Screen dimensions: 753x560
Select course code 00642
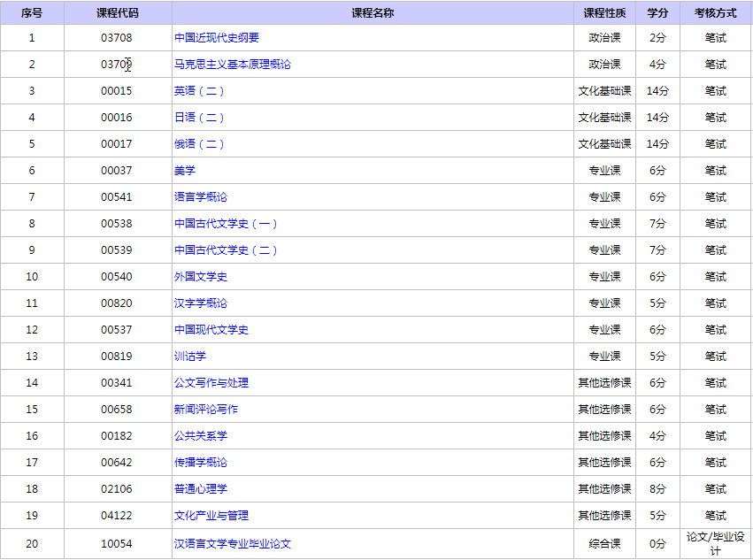click(x=117, y=462)
